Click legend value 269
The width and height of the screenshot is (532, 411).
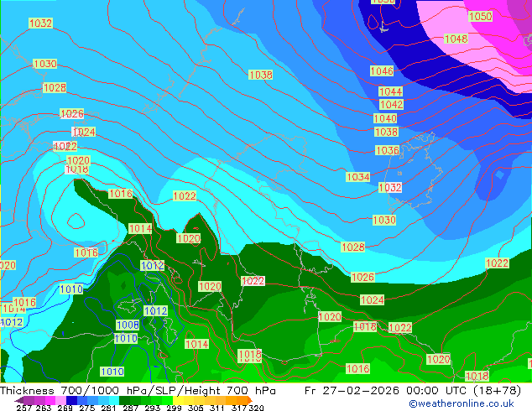[x=65, y=408]
